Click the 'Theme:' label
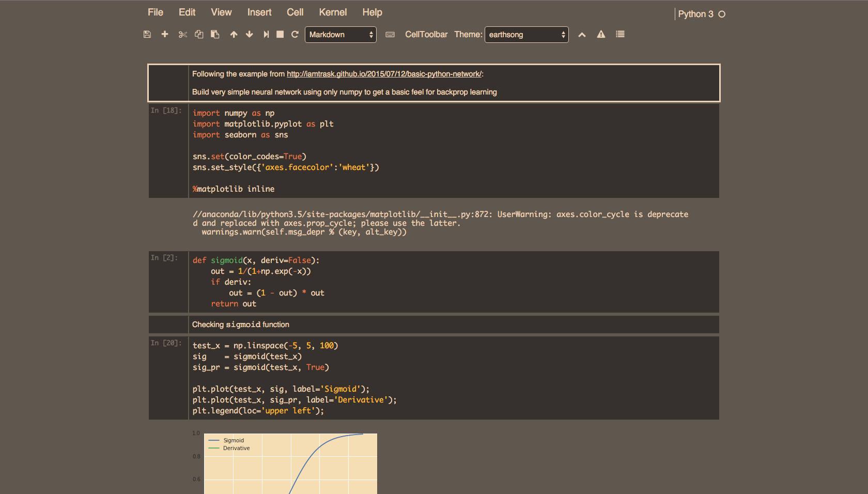 468,35
